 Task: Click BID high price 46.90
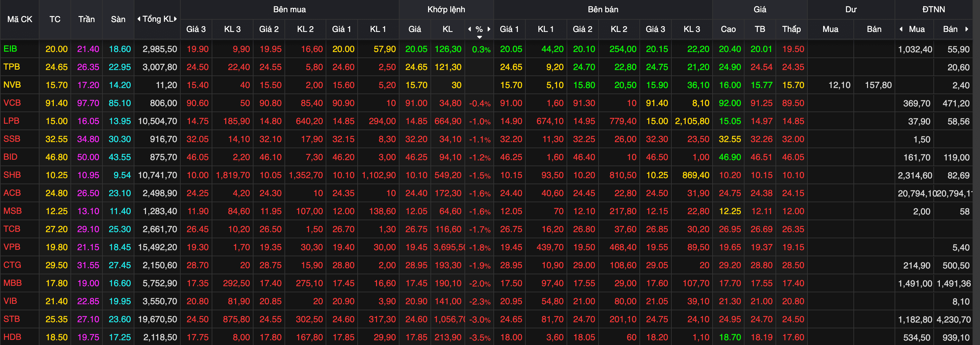(730, 157)
